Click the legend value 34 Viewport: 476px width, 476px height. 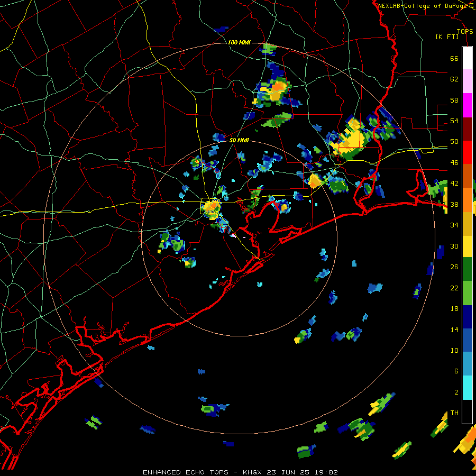coord(454,225)
